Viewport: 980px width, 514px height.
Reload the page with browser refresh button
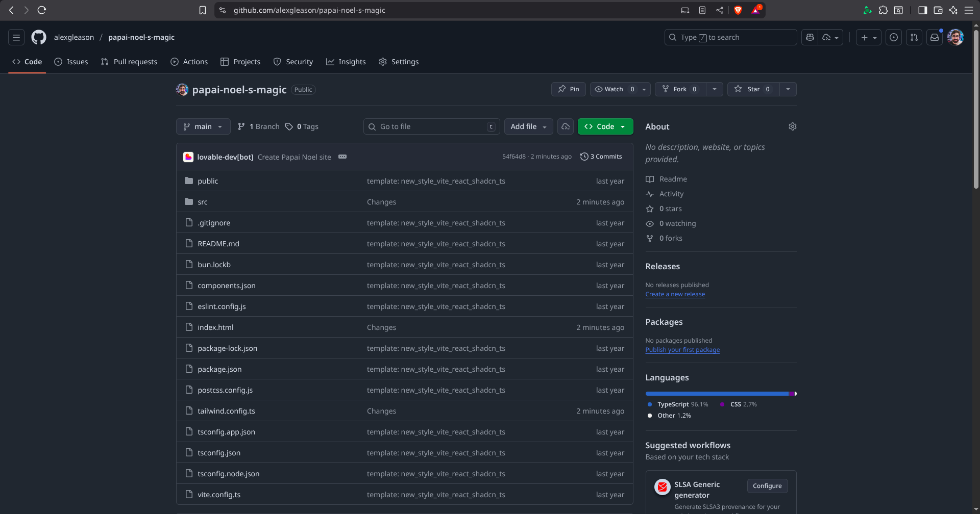click(x=42, y=10)
